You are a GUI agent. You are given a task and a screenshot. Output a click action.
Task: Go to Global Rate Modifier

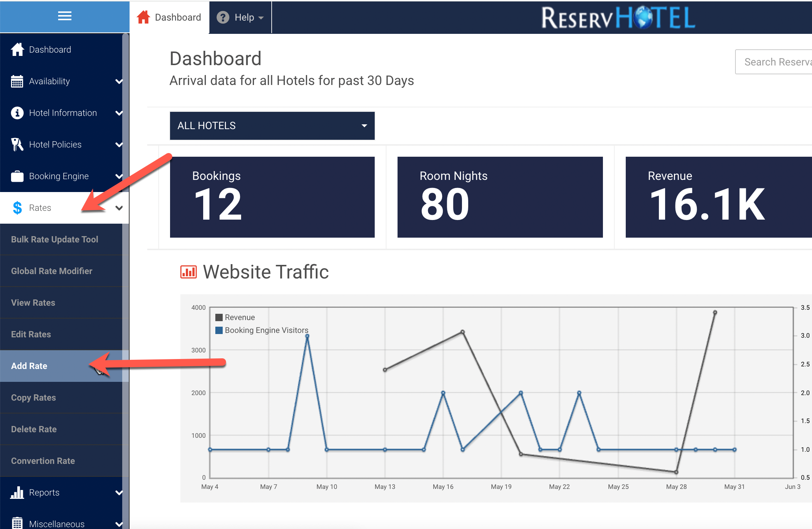(x=52, y=271)
